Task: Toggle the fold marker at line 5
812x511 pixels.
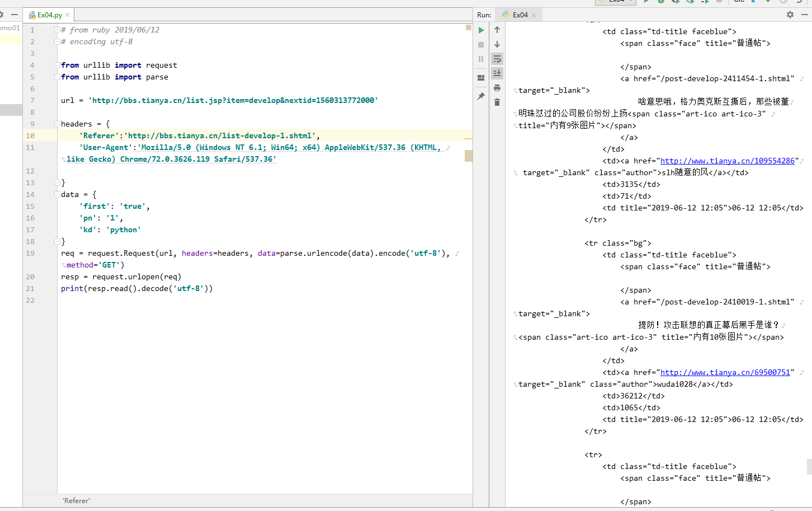Action: (57, 77)
